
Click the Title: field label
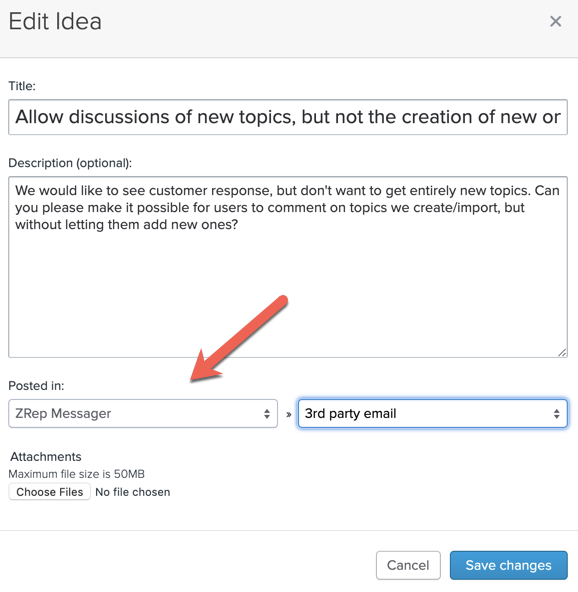pyautogui.click(x=22, y=86)
